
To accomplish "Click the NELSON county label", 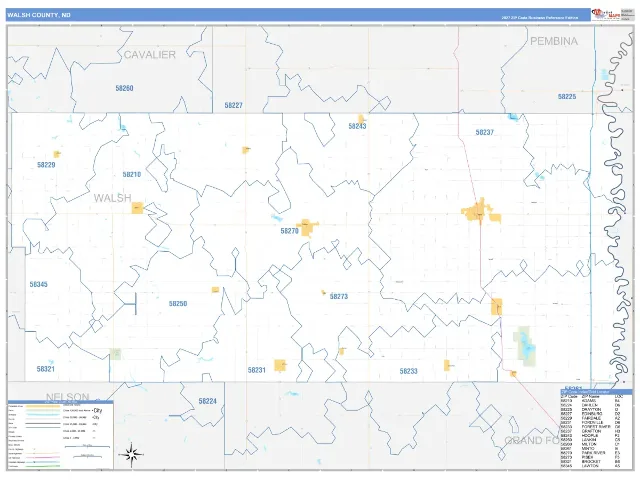I will pyautogui.click(x=67, y=396).
